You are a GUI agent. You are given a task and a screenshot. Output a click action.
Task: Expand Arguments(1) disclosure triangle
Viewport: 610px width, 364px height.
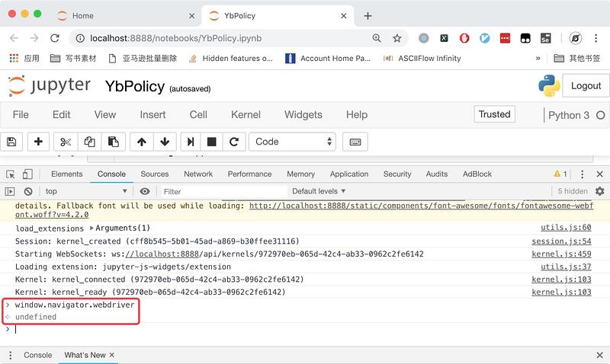point(91,228)
